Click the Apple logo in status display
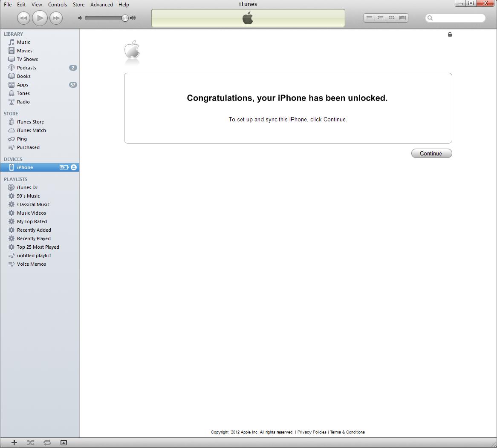 pos(248,18)
